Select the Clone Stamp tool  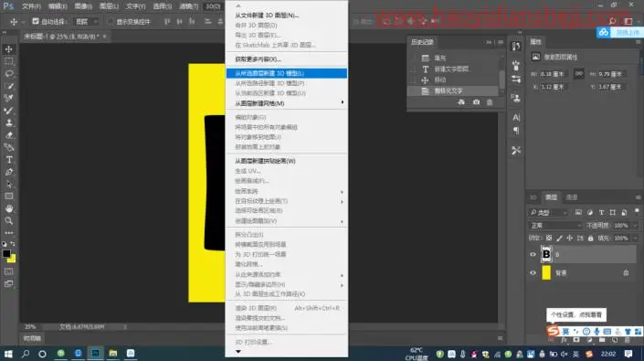pyautogui.click(x=8, y=122)
